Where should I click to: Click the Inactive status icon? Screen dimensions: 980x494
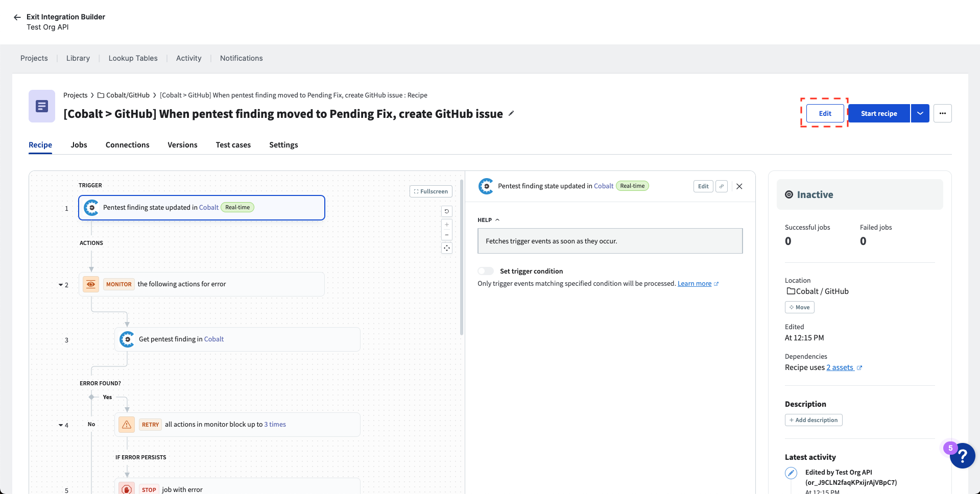[789, 194]
